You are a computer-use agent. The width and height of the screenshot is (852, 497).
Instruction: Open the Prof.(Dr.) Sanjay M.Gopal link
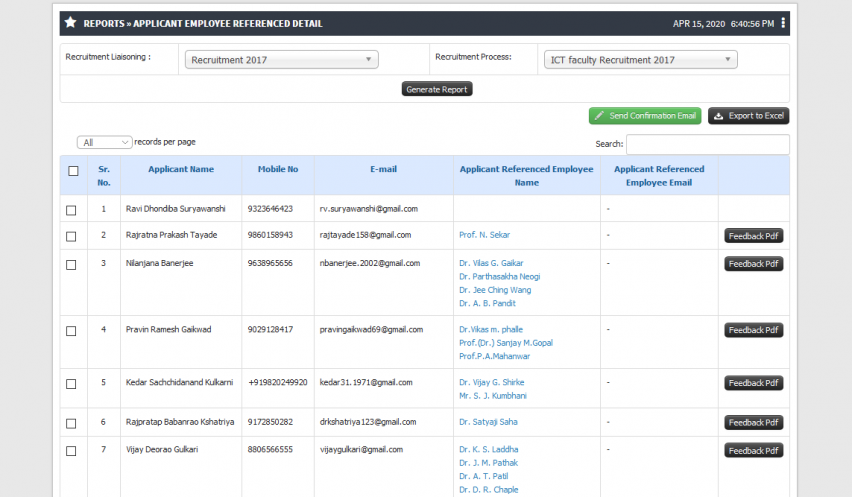(x=506, y=343)
